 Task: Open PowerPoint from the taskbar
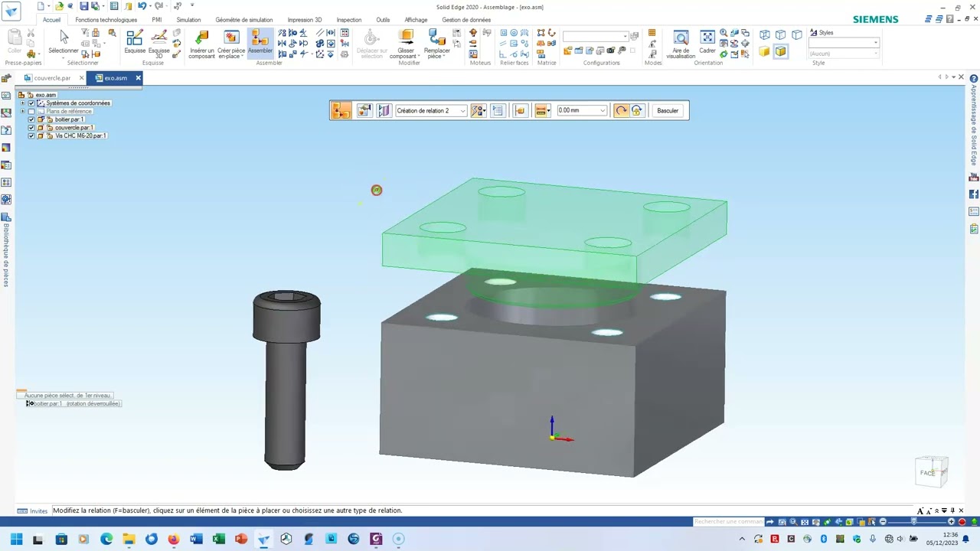tap(241, 539)
